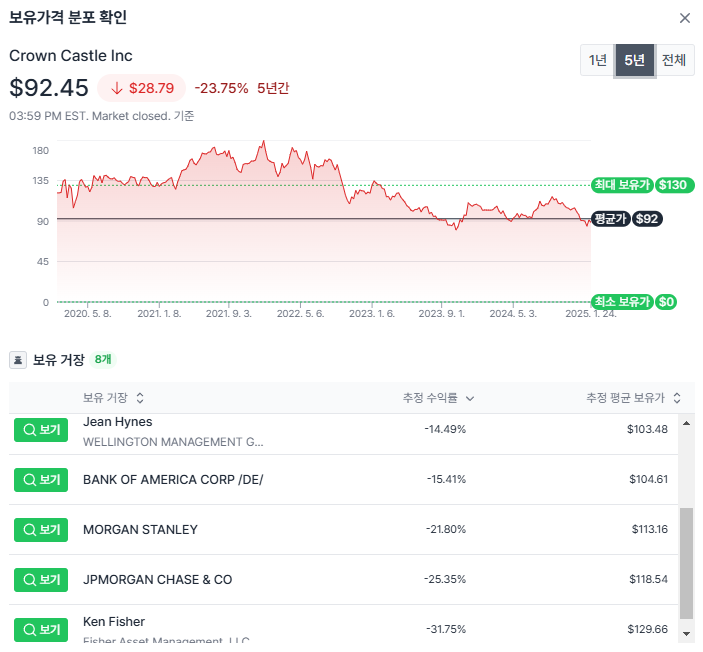
Task: Click the scrollbar up arrow in the table
Action: [686, 423]
